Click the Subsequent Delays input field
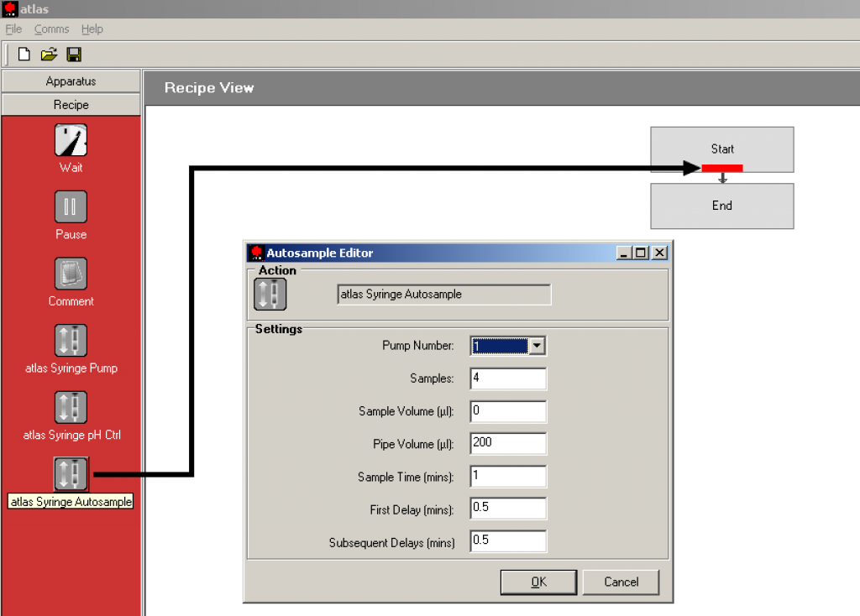The height and width of the screenshot is (616, 860). [x=508, y=541]
